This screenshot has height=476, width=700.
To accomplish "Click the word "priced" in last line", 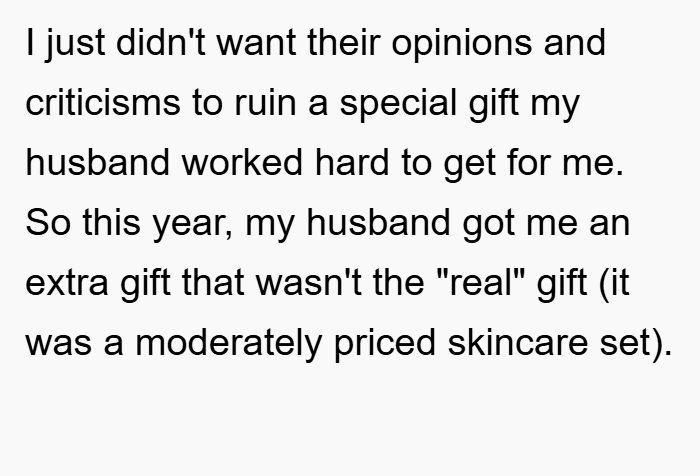I will (x=384, y=344).
